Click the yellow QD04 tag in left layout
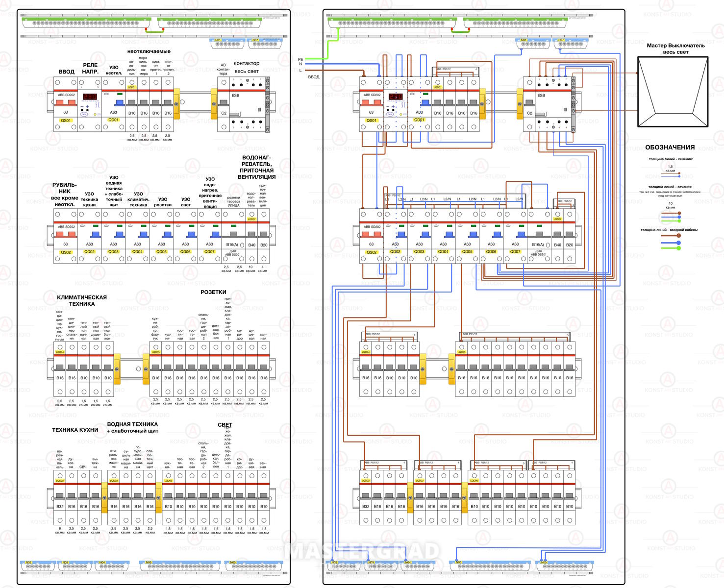The height and width of the screenshot is (588, 724). click(x=137, y=252)
